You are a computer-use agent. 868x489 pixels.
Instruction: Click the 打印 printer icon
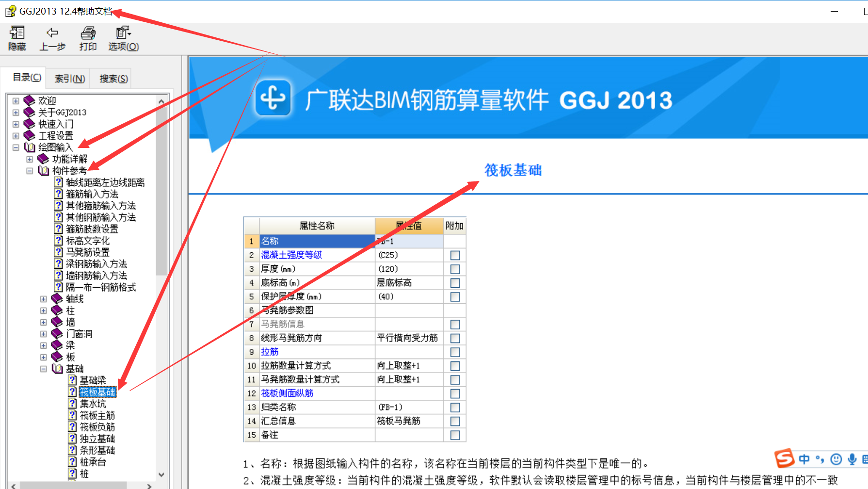(88, 33)
